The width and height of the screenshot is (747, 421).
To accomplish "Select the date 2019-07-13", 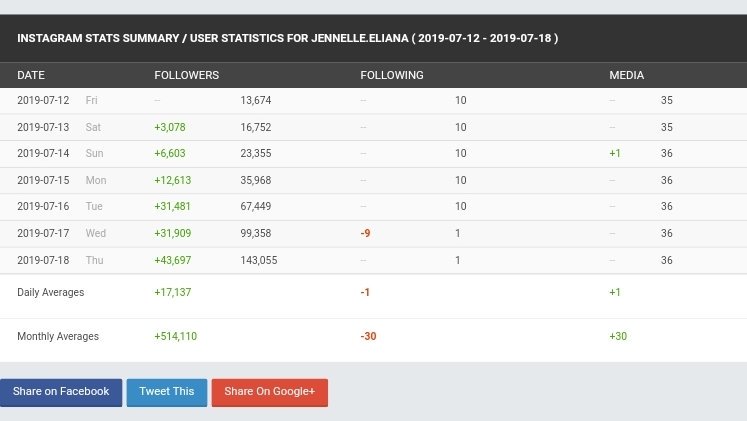I will click(x=43, y=127).
